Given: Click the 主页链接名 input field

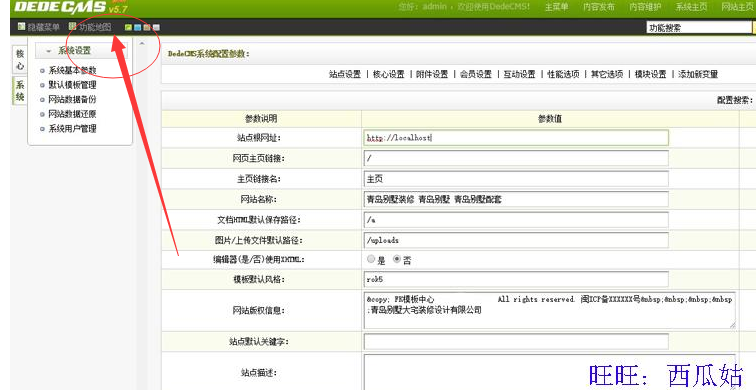Looking at the screenshot, I should 516,179.
